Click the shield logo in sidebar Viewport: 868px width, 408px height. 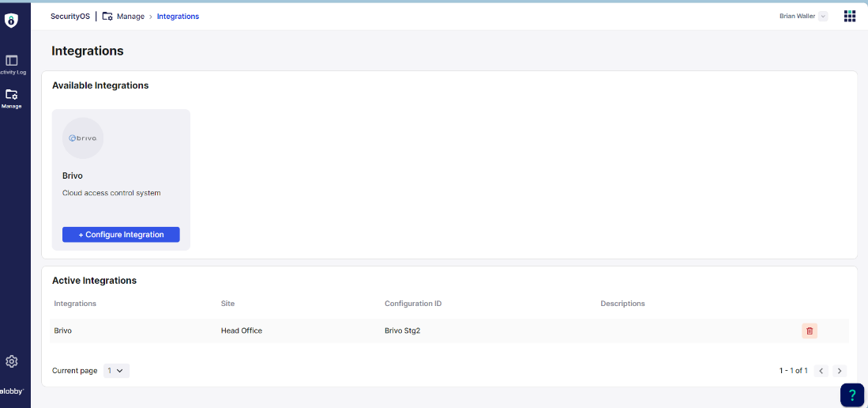pyautogui.click(x=11, y=21)
